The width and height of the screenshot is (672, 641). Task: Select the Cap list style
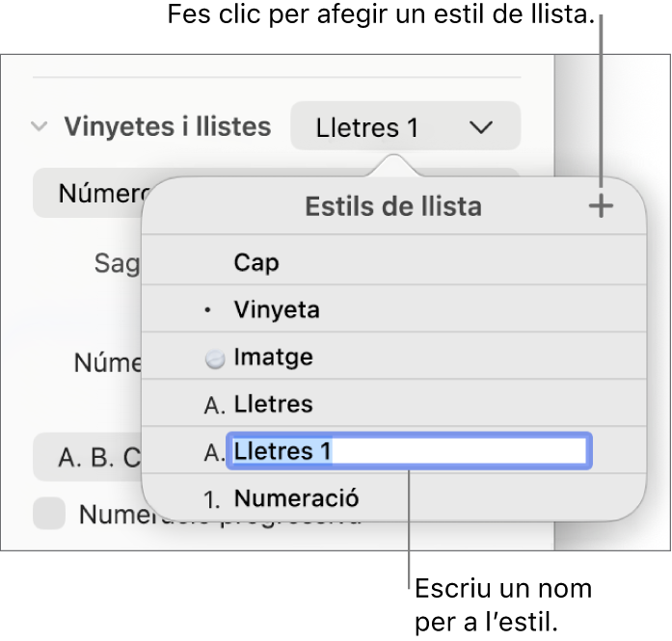393,262
